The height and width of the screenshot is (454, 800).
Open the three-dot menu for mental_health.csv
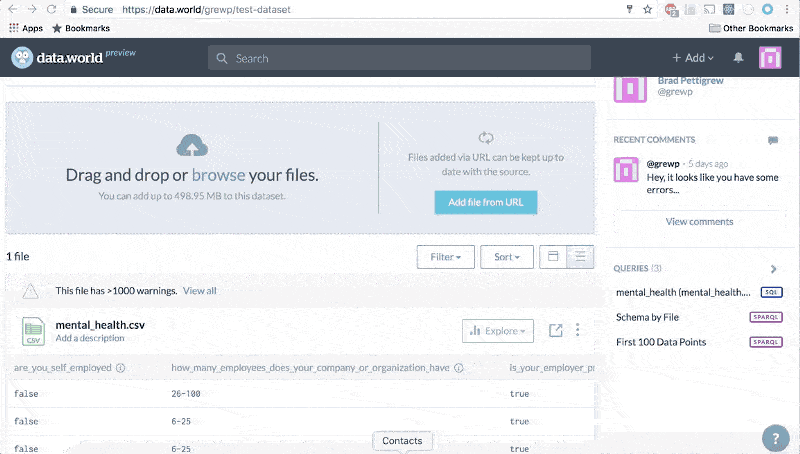pos(578,330)
